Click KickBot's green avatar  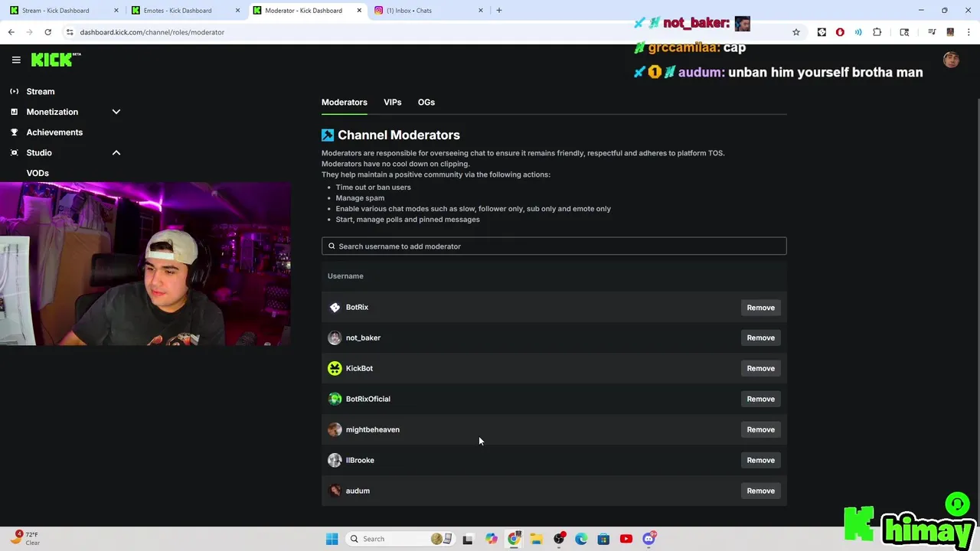335,368
